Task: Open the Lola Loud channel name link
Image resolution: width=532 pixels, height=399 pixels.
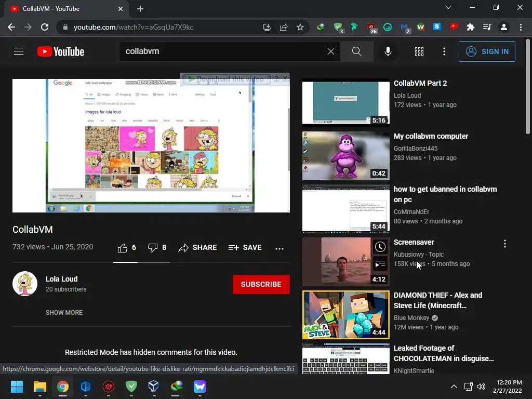Action: 61,279
